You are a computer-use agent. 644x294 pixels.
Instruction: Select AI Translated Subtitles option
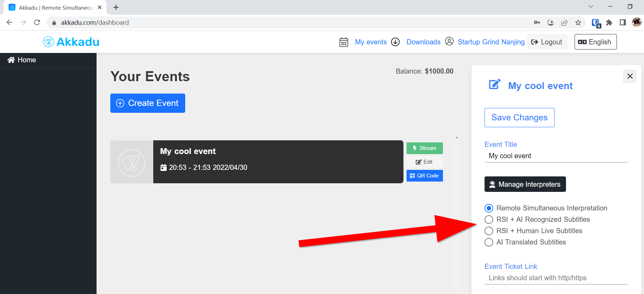tap(489, 242)
